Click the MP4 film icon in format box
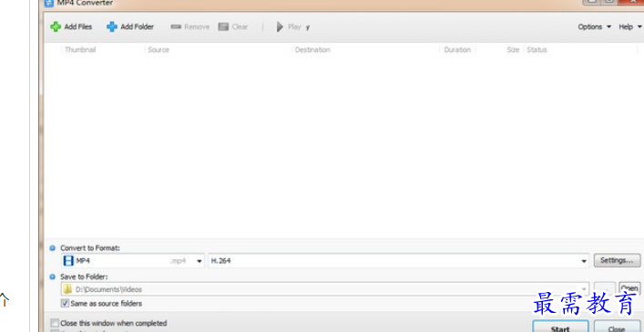Screen dimensions: 644x332 pos(68,261)
